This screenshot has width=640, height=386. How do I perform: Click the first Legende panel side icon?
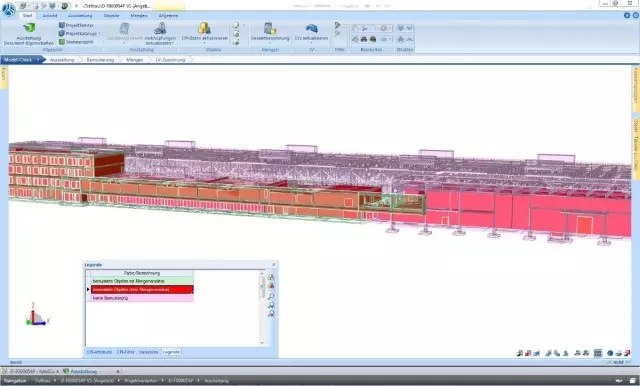[x=271, y=277]
